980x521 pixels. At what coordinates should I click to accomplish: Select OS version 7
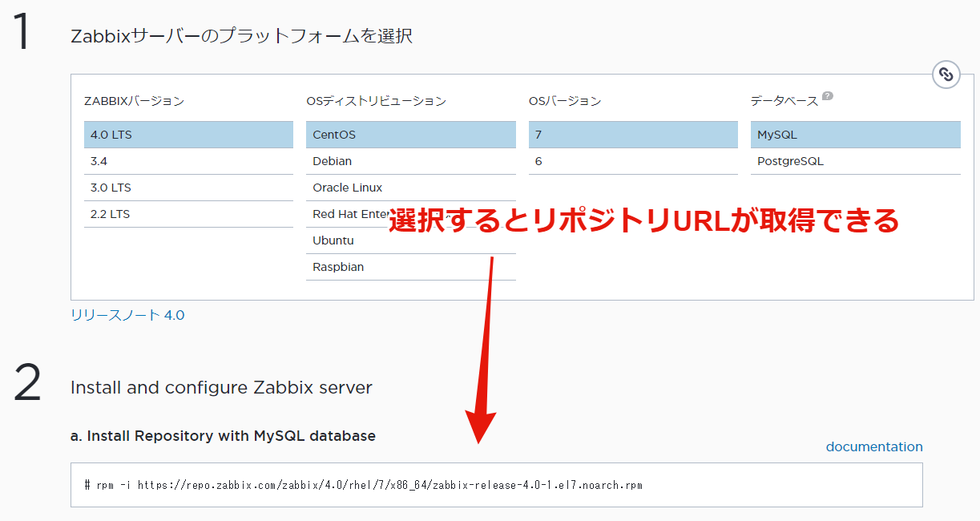click(x=633, y=135)
